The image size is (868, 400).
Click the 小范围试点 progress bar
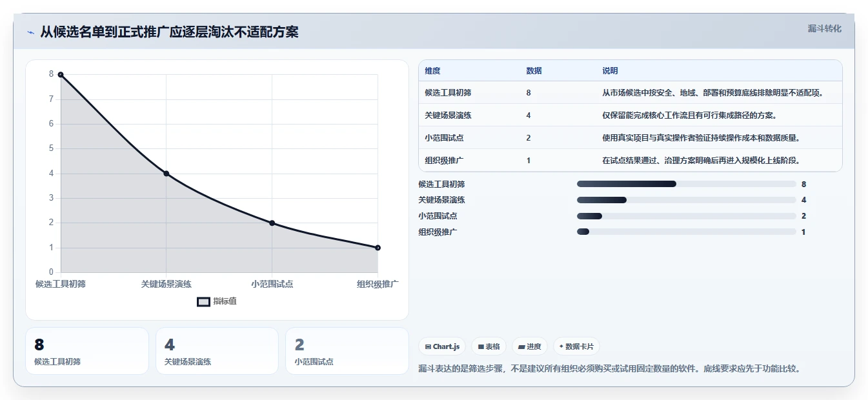(x=687, y=216)
